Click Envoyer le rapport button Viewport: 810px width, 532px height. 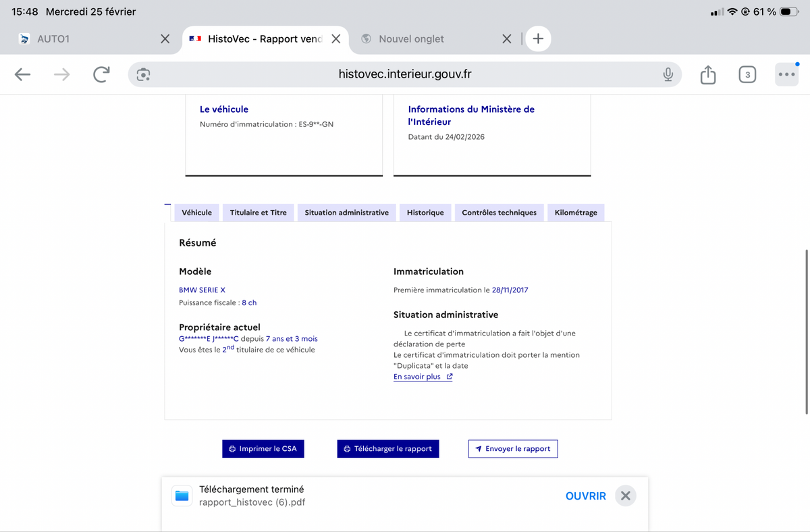click(513, 449)
